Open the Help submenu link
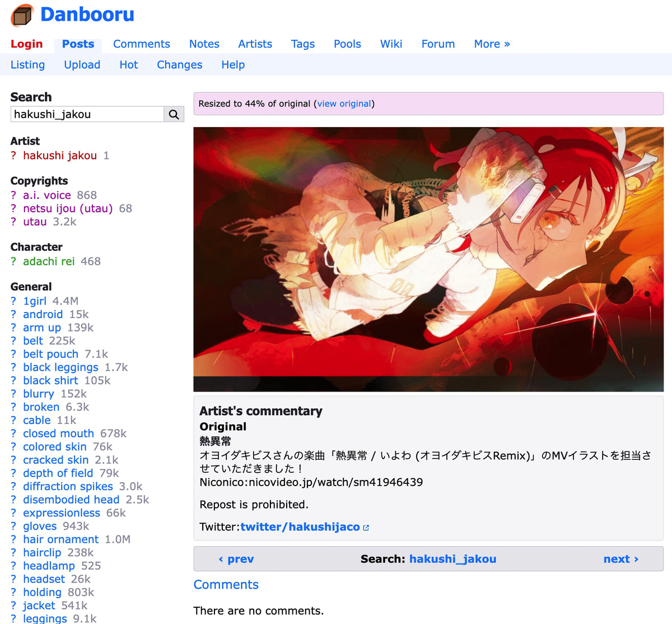Viewport: 672px width, 624px height. (233, 65)
